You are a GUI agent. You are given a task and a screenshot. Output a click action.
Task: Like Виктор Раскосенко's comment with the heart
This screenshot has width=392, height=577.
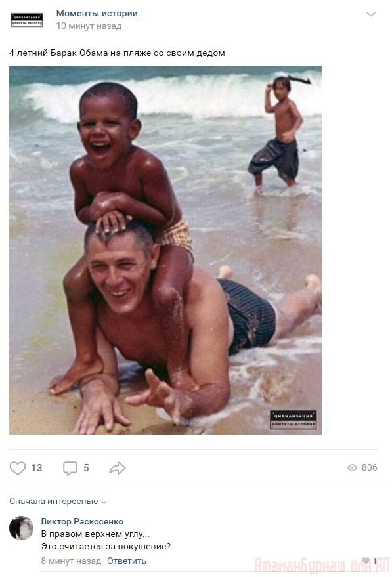click(x=366, y=561)
